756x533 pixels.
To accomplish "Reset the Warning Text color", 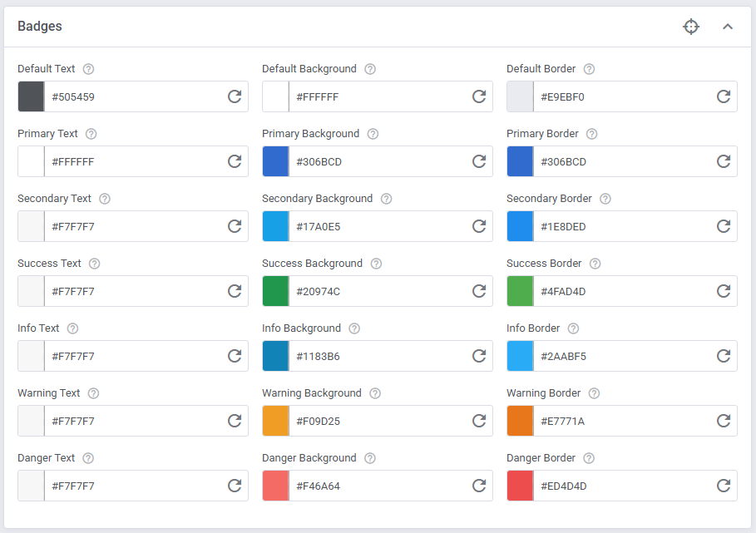I will [235, 421].
